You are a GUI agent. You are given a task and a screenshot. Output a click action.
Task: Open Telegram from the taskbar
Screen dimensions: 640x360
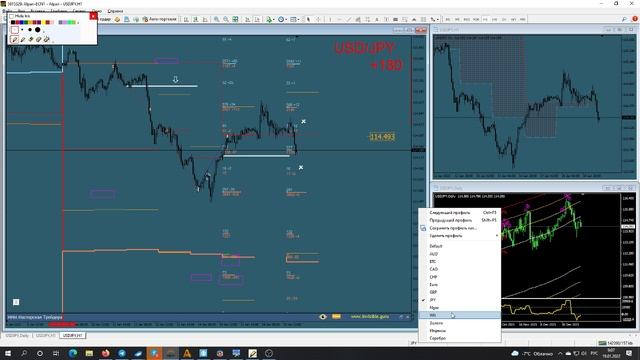pyautogui.click(x=122, y=353)
